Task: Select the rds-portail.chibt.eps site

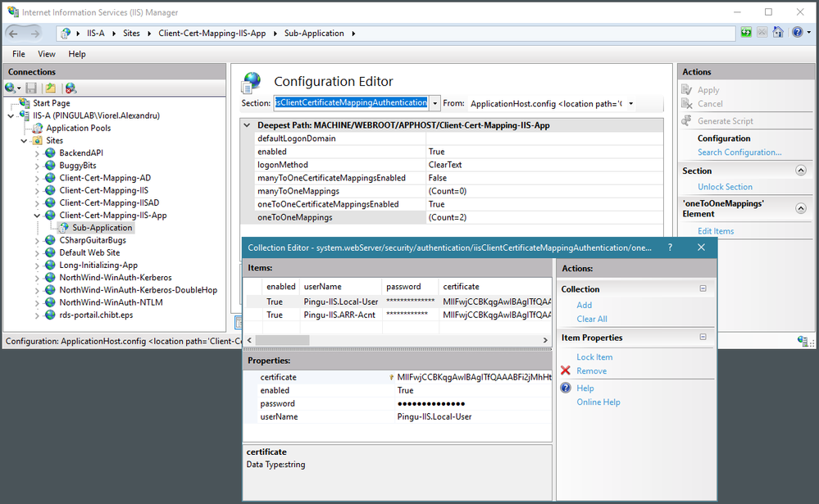Action: click(x=96, y=315)
